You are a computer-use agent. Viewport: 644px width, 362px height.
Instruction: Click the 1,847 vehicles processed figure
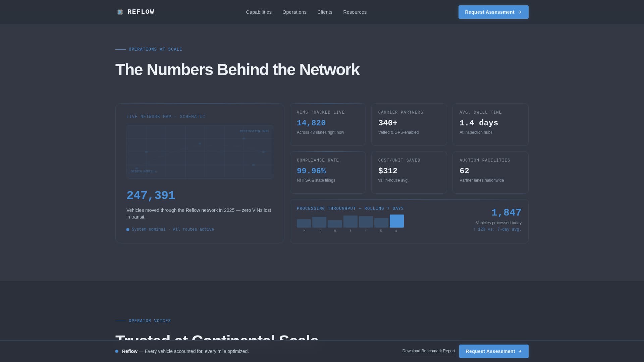pyautogui.click(x=506, y=212)
